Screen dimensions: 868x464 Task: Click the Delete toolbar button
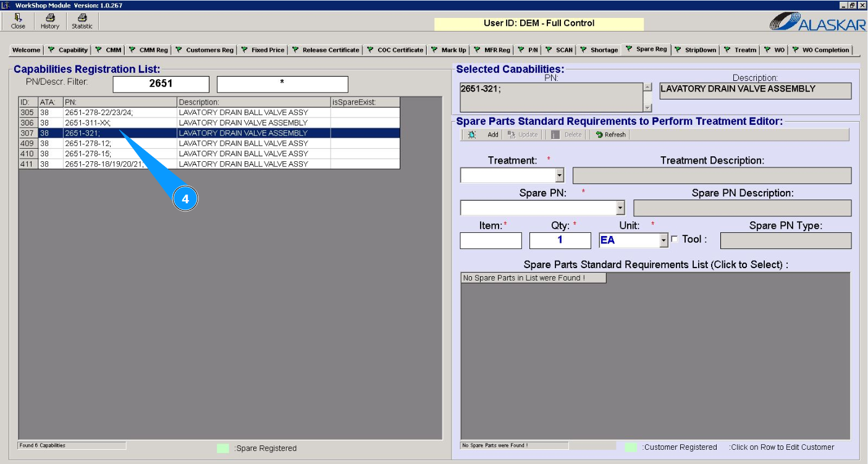click(x=567, y=135)
